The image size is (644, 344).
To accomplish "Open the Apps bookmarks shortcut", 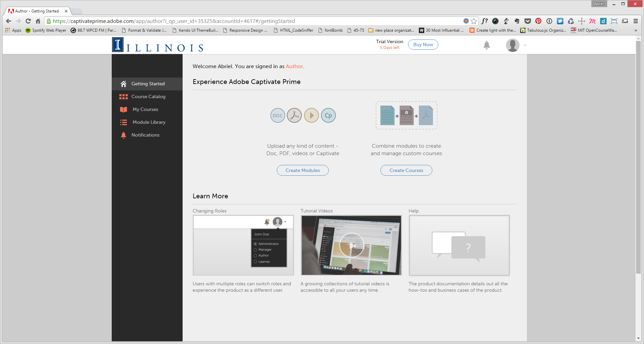I will 13,30.
